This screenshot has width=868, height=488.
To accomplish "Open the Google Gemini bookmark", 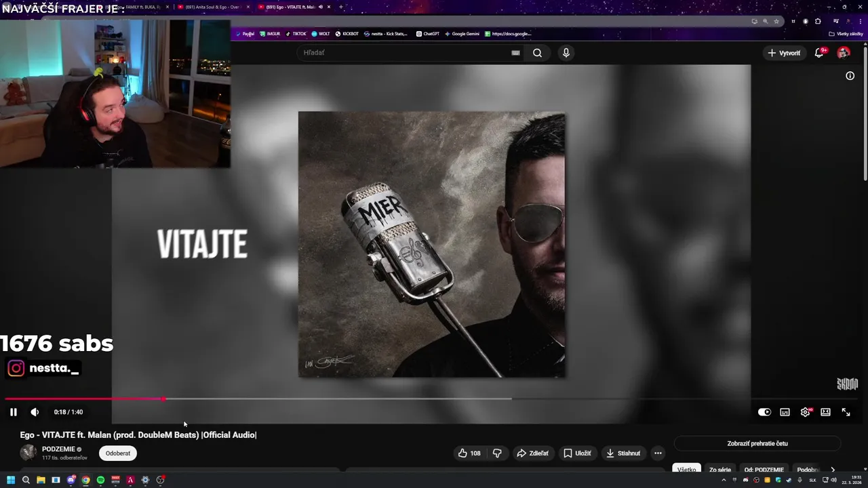I will pyautogui.click(x=462, y=34).
